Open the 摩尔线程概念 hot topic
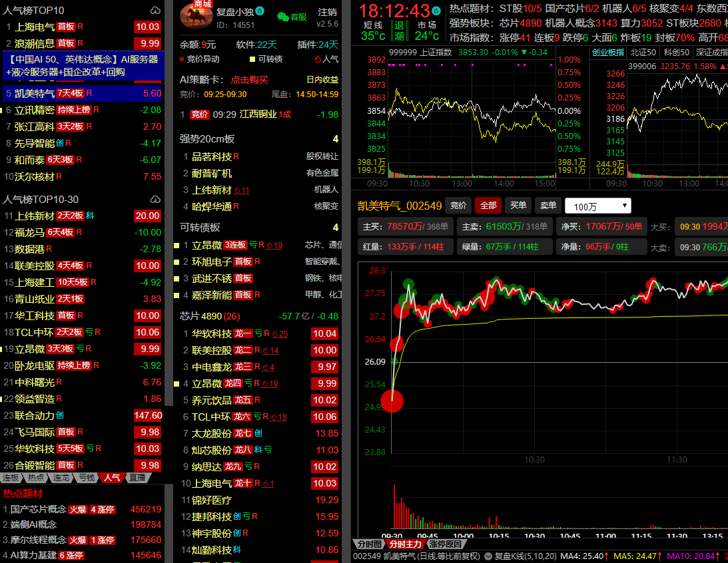728x563 pixels. tap(82, 540)
